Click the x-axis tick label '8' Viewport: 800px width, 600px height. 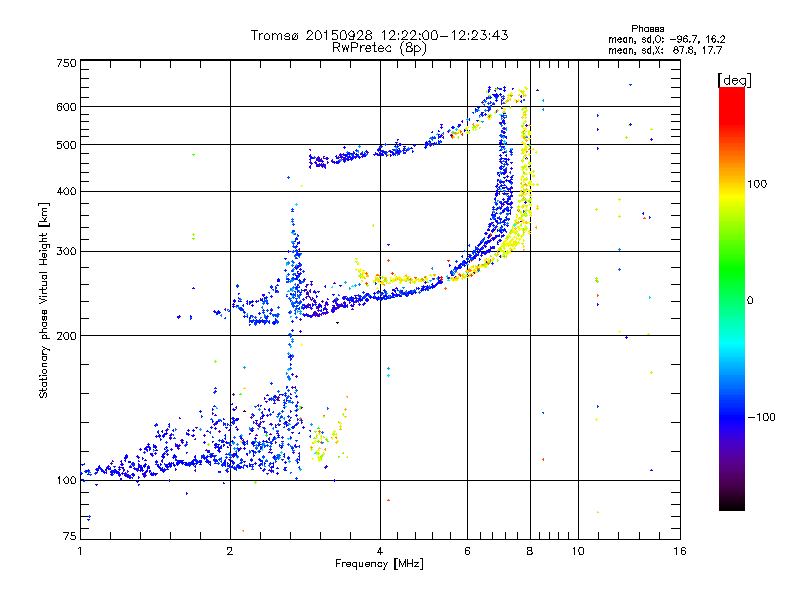click(x=530, y=551)
